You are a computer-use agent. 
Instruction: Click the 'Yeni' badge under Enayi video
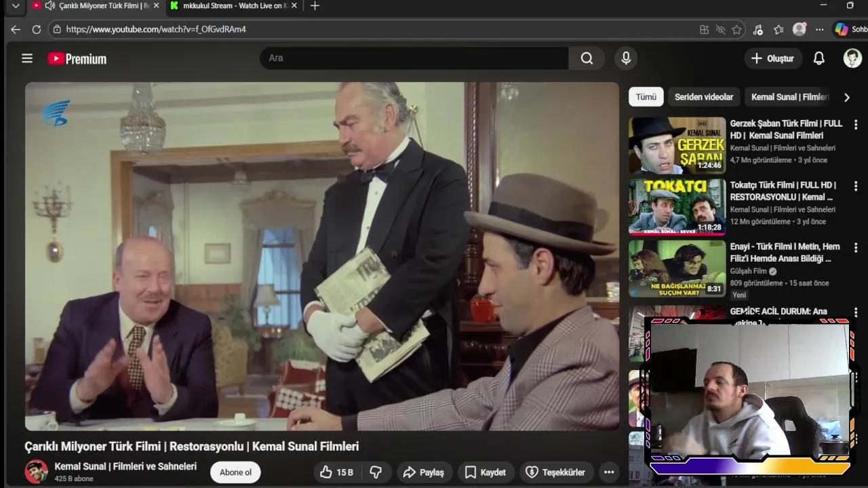tap(739, 295)
